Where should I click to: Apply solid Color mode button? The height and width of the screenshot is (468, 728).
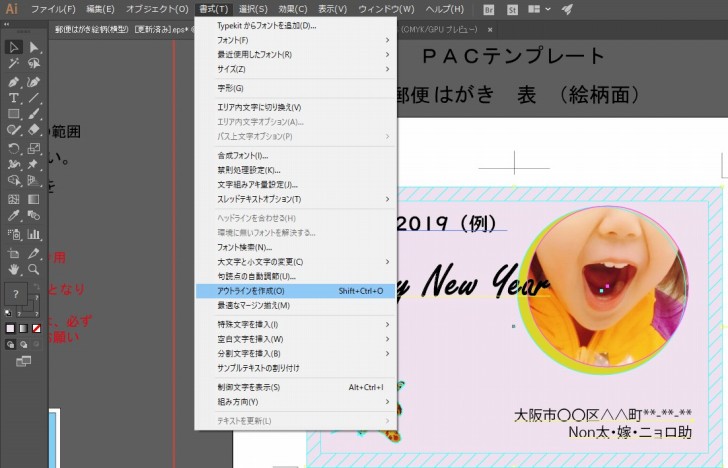pyautogui.click(x=10, y=328)
